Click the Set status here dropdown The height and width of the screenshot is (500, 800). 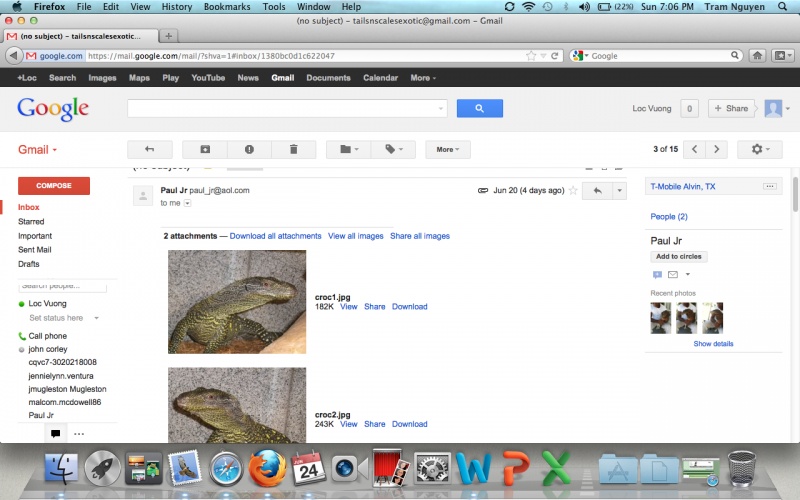[64, 318]
